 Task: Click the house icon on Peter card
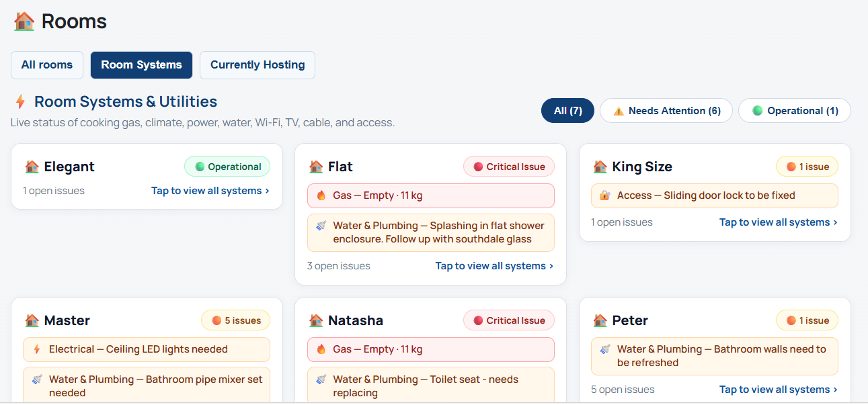click(600, 320)
